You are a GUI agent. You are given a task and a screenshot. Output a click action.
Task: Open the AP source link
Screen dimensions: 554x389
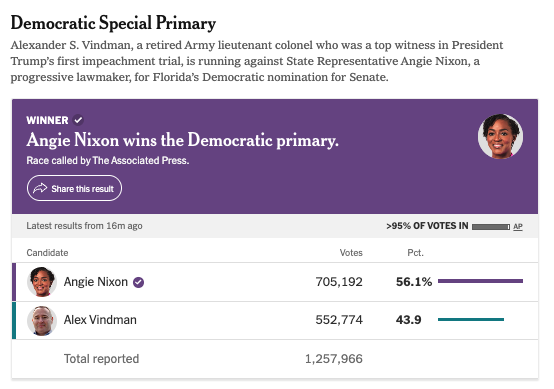pyautogui.click(x=518, y=226)
